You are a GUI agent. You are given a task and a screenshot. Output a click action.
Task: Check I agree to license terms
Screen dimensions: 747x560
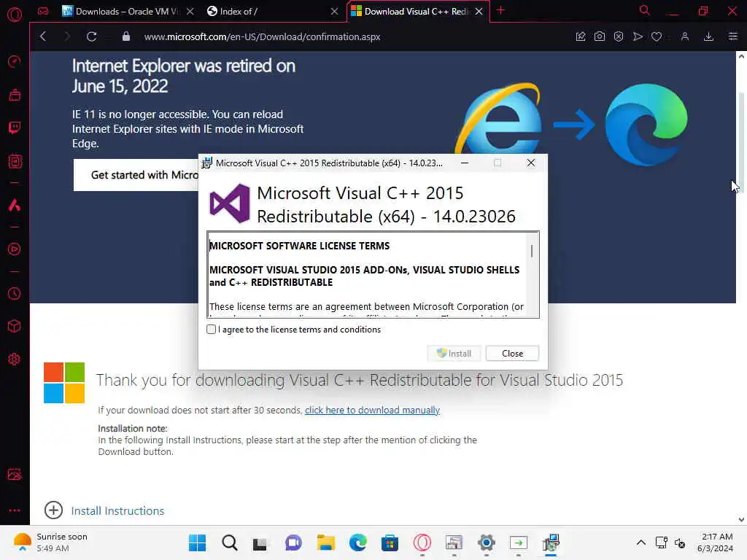click(211, 329)
